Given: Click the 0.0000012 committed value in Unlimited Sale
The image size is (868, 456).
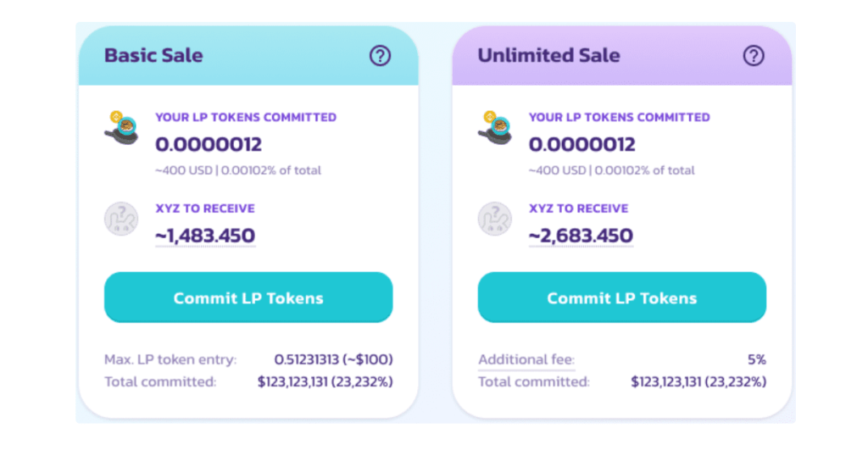Looking at the screenshot, I should point(582,144).
